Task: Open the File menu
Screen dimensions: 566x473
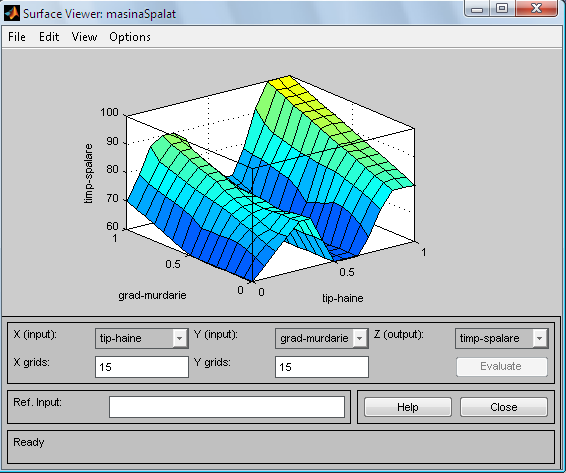Action: pyautogui.click(x=17, y=37)
